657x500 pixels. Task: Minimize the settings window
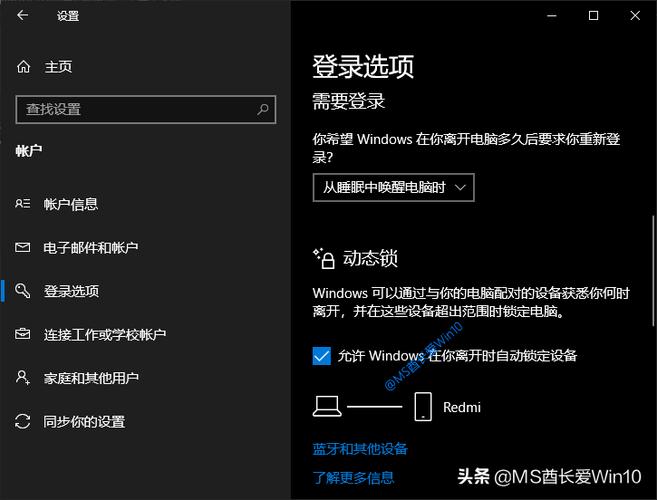pos(552,16)
